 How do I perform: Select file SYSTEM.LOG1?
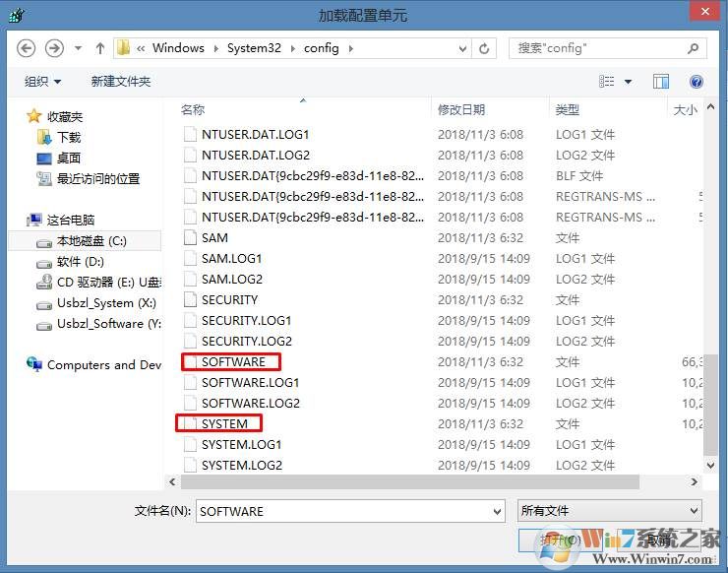point(242,445)
